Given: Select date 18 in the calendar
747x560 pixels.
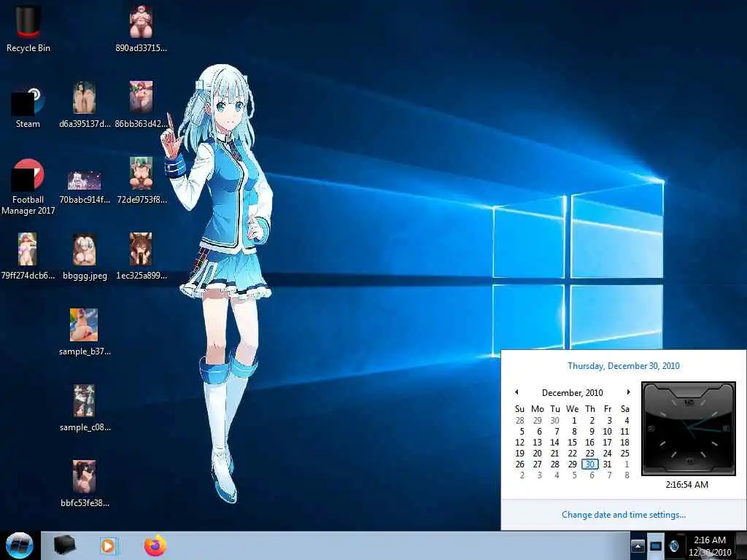Looking at the screenshot, I should 624,443.
